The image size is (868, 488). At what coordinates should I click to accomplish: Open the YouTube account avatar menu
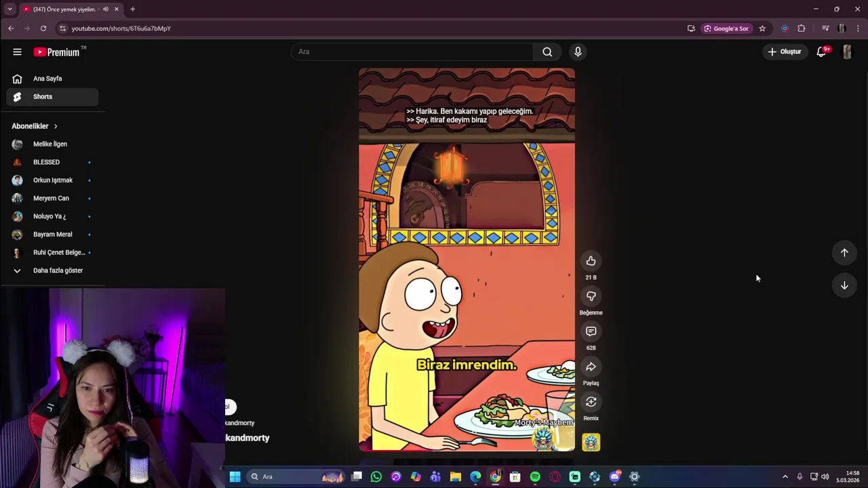click(847, 52)
